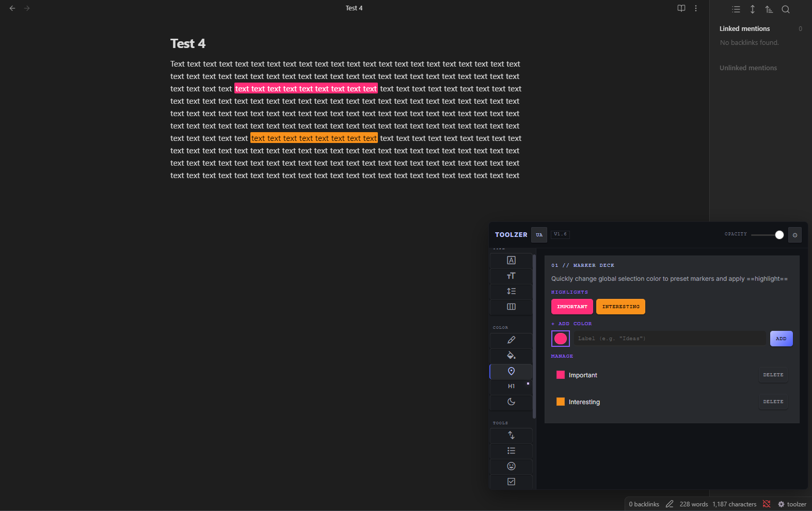Click the Toolzer sidebar scrollbar
This screenshot has height=511, width=812.
[x=534, y=336]
